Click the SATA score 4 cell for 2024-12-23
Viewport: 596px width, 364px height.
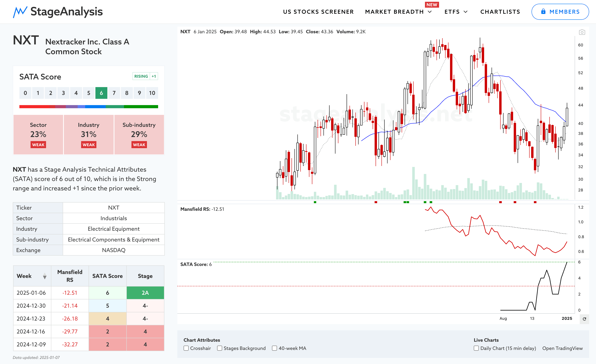pos(108,319)
